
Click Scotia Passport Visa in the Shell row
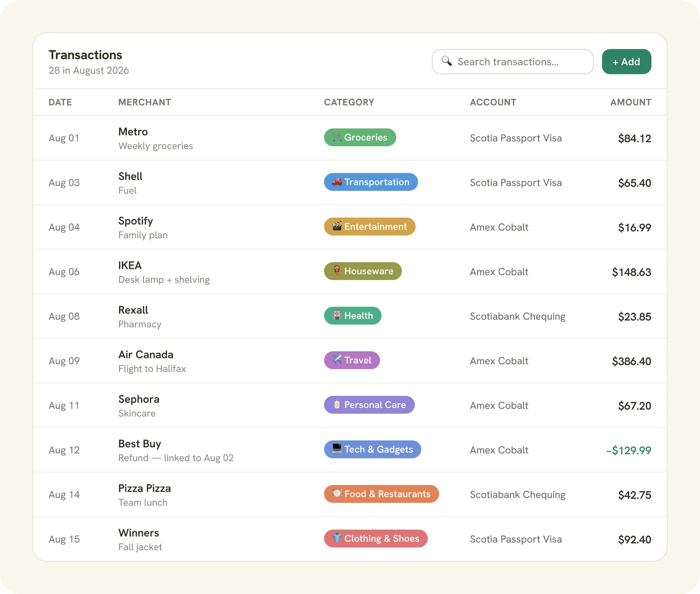(x=516, y=183)
